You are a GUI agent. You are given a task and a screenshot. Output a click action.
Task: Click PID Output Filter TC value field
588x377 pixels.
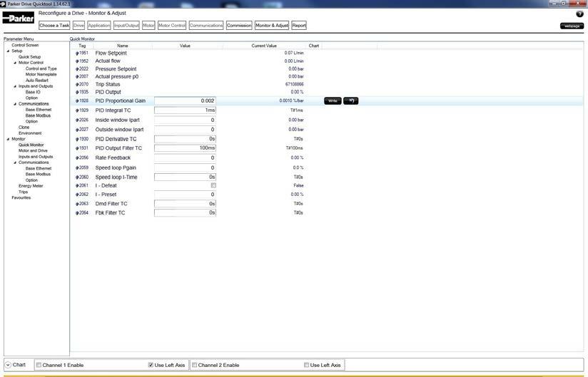pos(185,148)
